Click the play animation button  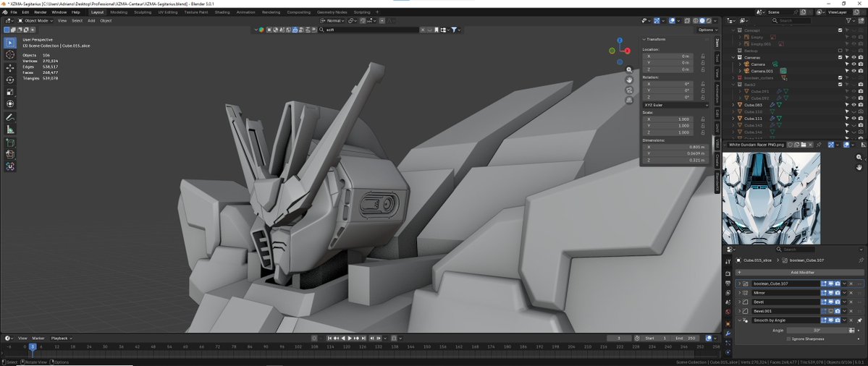pyautogui.click(x=350, y=338)
